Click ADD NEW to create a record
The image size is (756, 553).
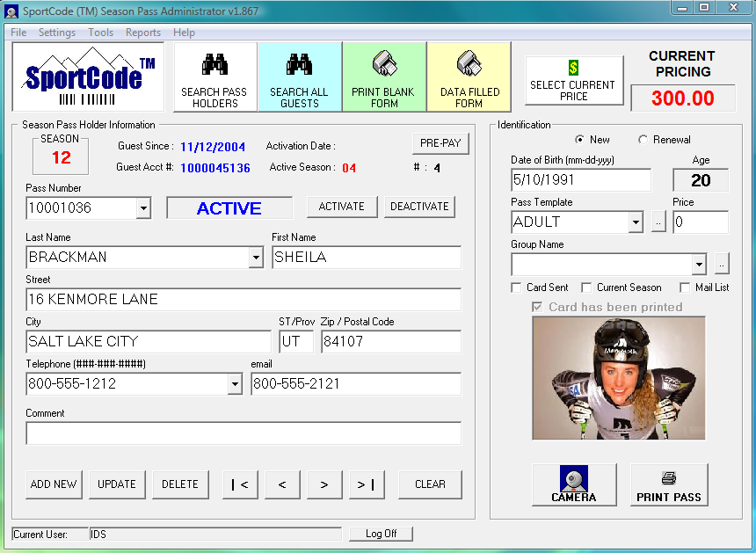pyautogui.click(x=54, y=484)
